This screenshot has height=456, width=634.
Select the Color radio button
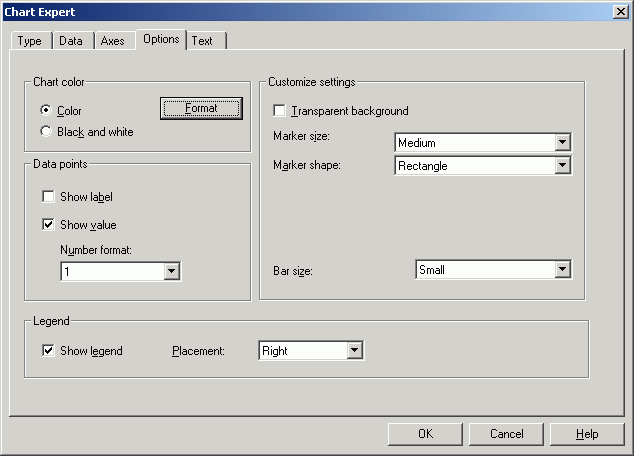tap(46, 110)
